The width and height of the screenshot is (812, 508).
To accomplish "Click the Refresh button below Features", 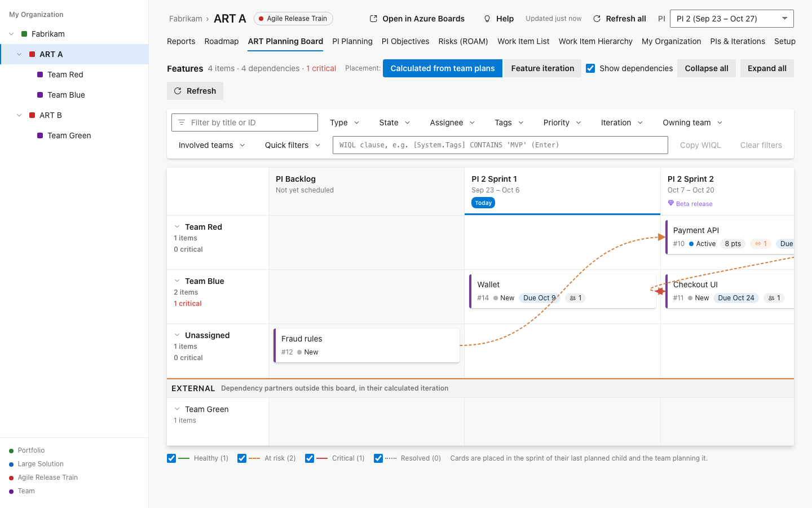I will click(195, 91).
